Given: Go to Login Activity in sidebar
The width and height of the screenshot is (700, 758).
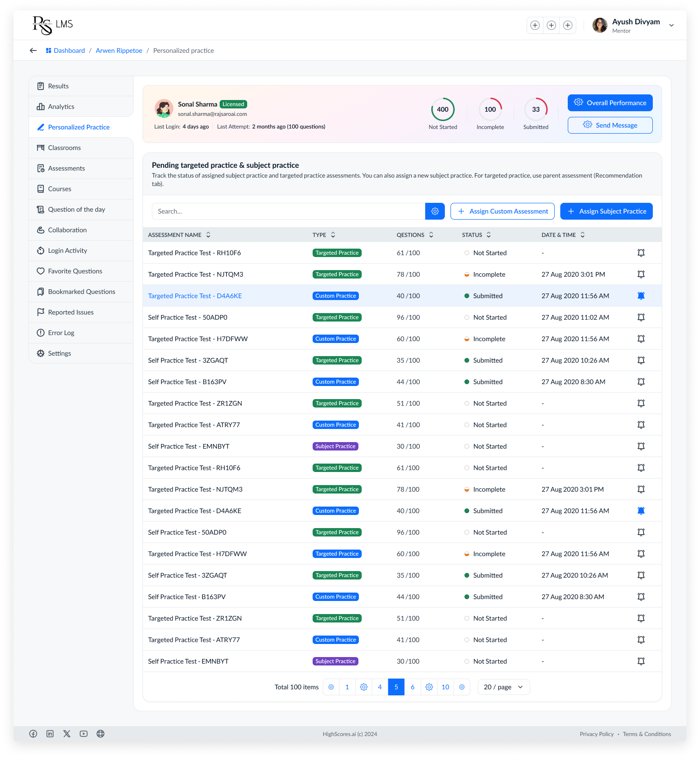Looking at the screenshot, I should click(x=67, y=250).
